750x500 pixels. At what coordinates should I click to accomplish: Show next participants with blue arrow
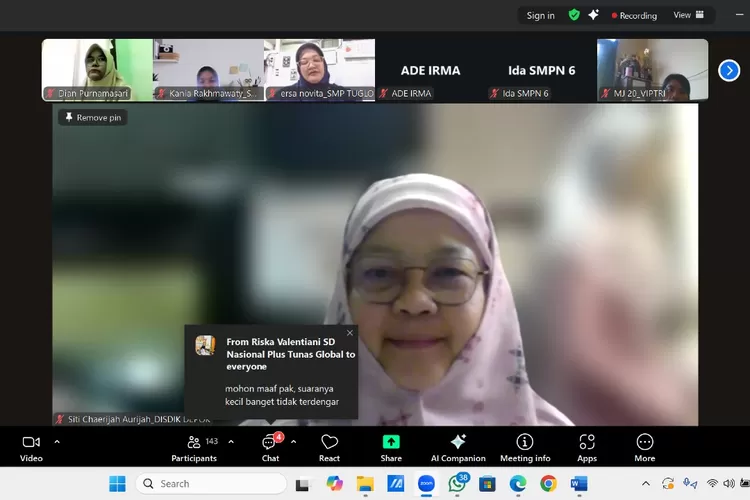[729, 71]
